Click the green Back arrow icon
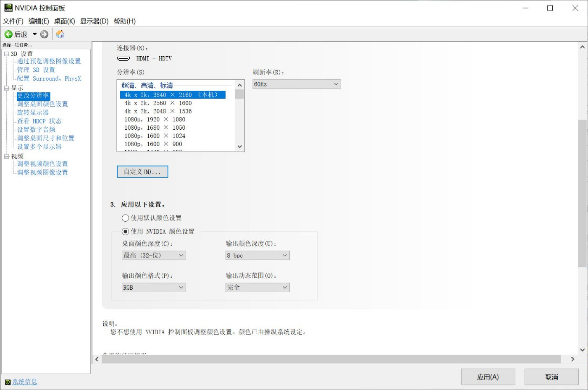The width and height of the screenshot is (588, 390). pyautogui.click(x=8, y=34)
